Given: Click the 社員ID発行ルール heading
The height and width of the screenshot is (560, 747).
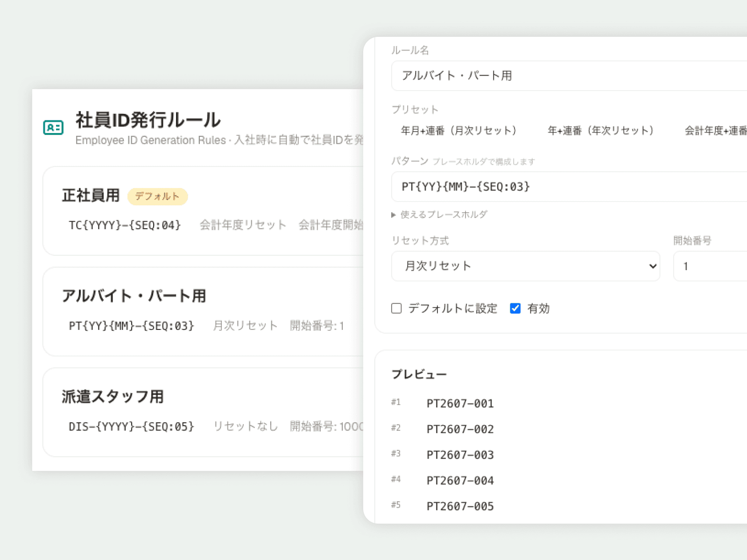Looking at the screenshot, I should 148,120.
